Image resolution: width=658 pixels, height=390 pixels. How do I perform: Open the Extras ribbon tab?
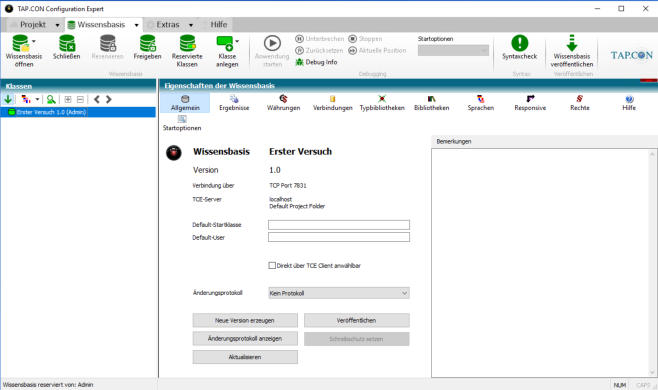167,25
